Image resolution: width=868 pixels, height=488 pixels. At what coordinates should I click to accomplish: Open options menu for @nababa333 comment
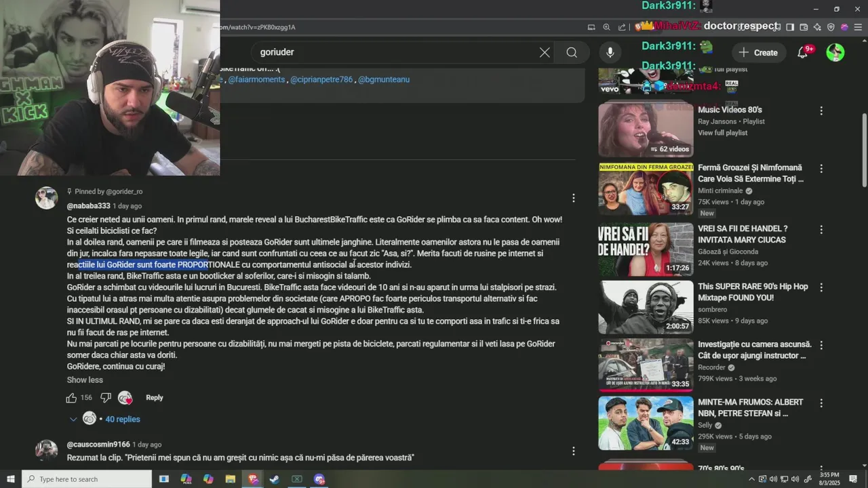(574, 198)
